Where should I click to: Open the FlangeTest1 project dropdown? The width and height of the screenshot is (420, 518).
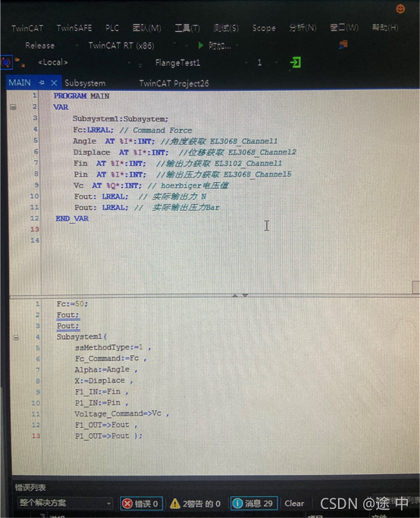pos(201,63)
